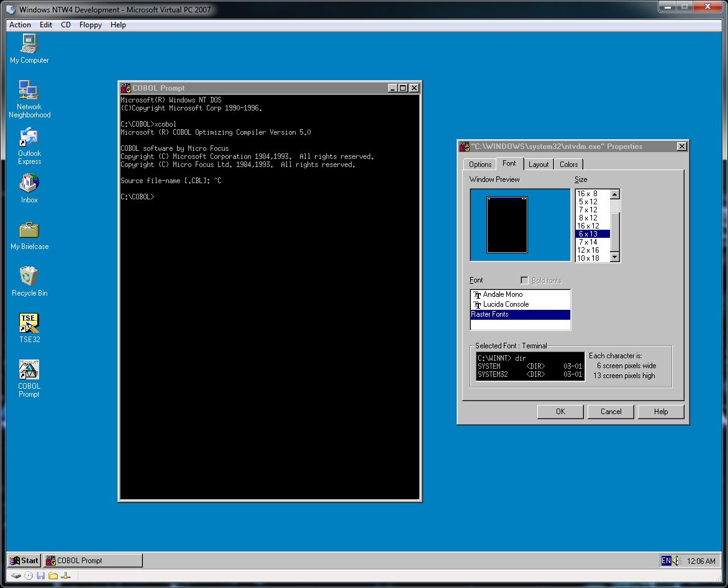Click the Help button in the Properties dialog
Image resolution: width=728 pixels, height=588 pixels.
coord(660,411)
